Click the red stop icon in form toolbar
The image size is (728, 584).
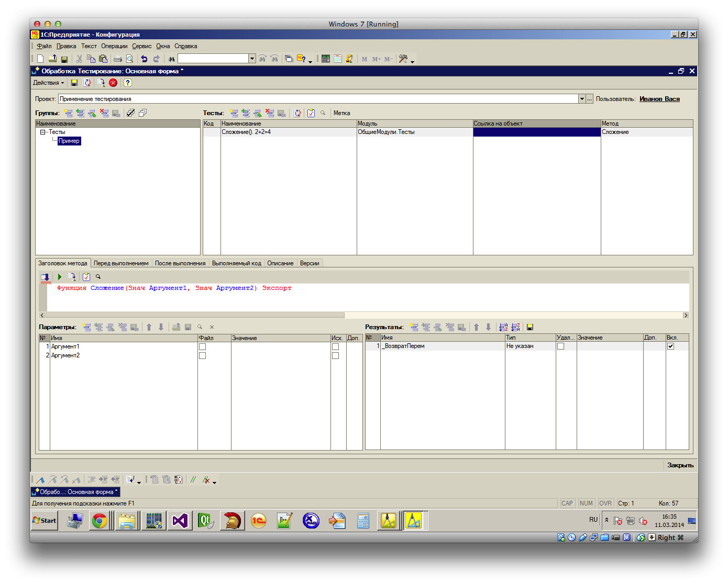point(113,83)
